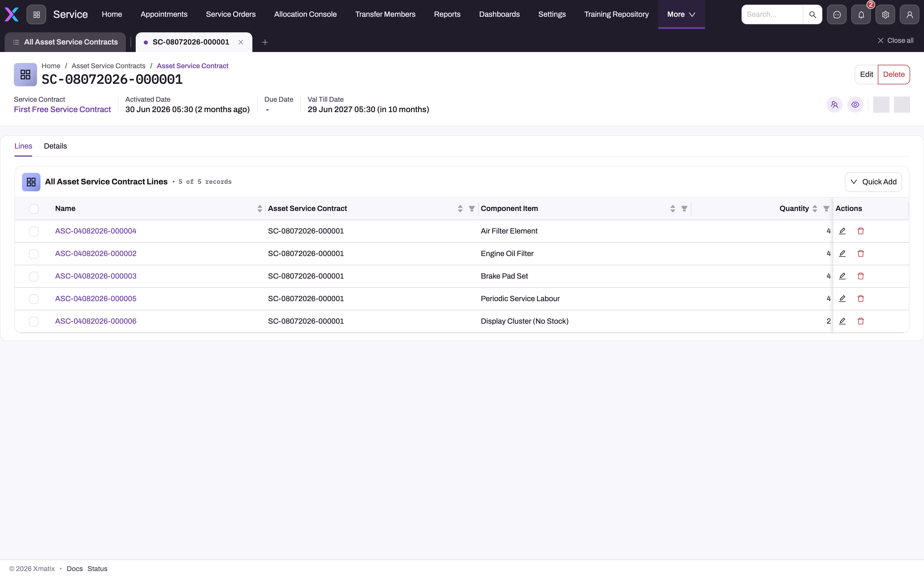The height and width of the screenshot is (578, 924).
Task: Click Close all tabs
Action: tap(895, 40)
